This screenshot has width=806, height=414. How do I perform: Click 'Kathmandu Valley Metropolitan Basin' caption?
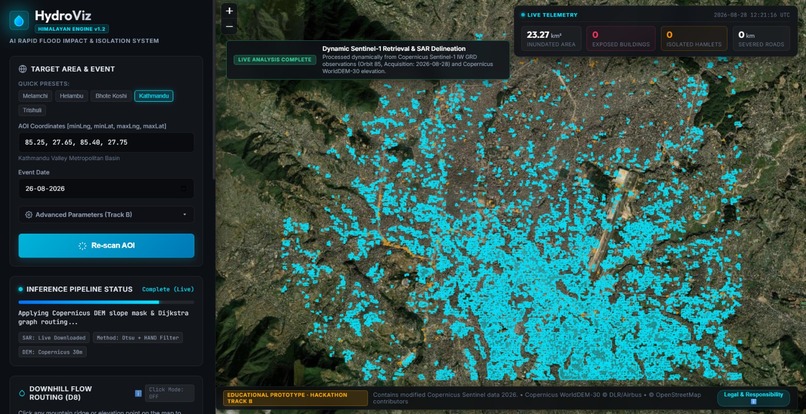point(69,158)
